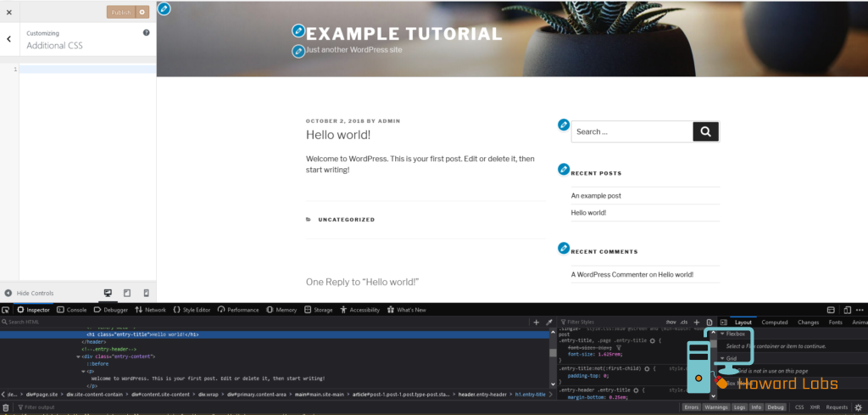
Task: Select iframe target icon in DevTools toolbar
Action: pos(831,310)
